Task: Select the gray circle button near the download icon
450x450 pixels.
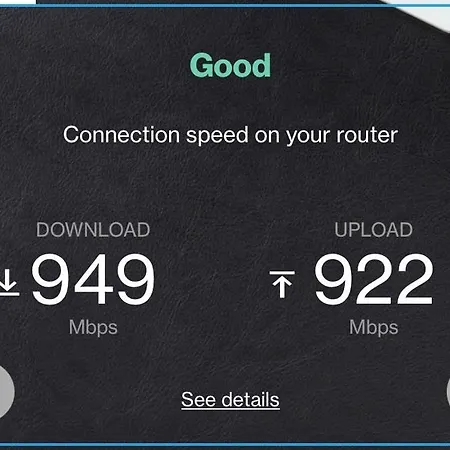Action: 6,391
